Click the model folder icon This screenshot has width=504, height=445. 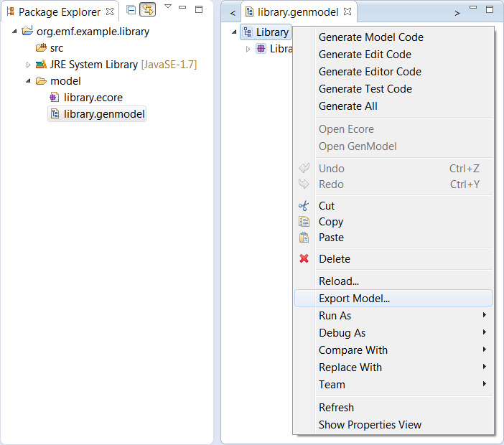(x=41, y=81)
